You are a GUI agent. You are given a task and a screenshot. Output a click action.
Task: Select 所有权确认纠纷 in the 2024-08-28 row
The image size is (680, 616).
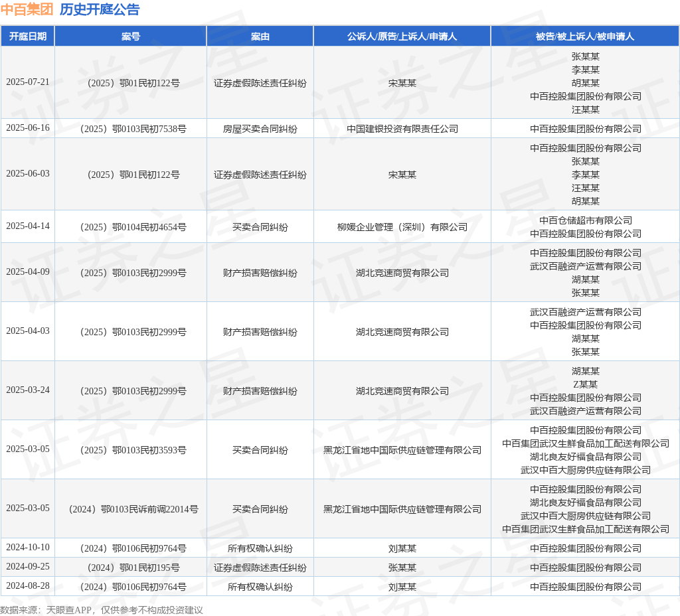260,587
